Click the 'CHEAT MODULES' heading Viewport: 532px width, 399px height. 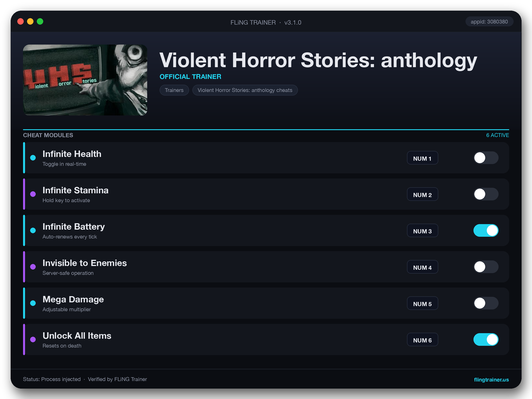point(48,135)
